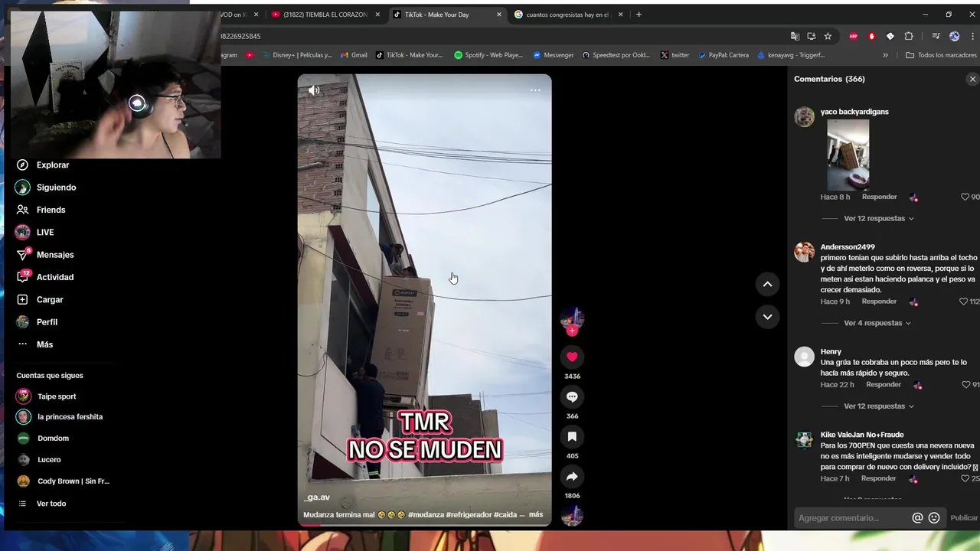Like yaco backyardigans comment heart
This screenshot has width=980, height=551.
pyautogui.click(x=965, y=197)
